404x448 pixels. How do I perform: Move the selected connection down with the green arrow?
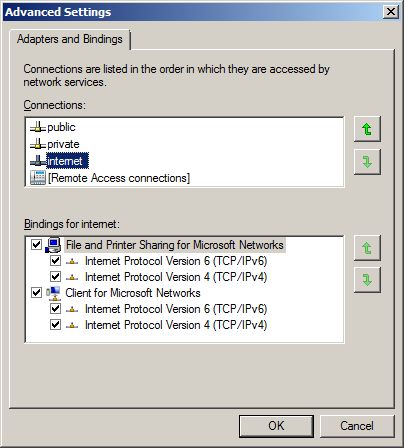367,162
